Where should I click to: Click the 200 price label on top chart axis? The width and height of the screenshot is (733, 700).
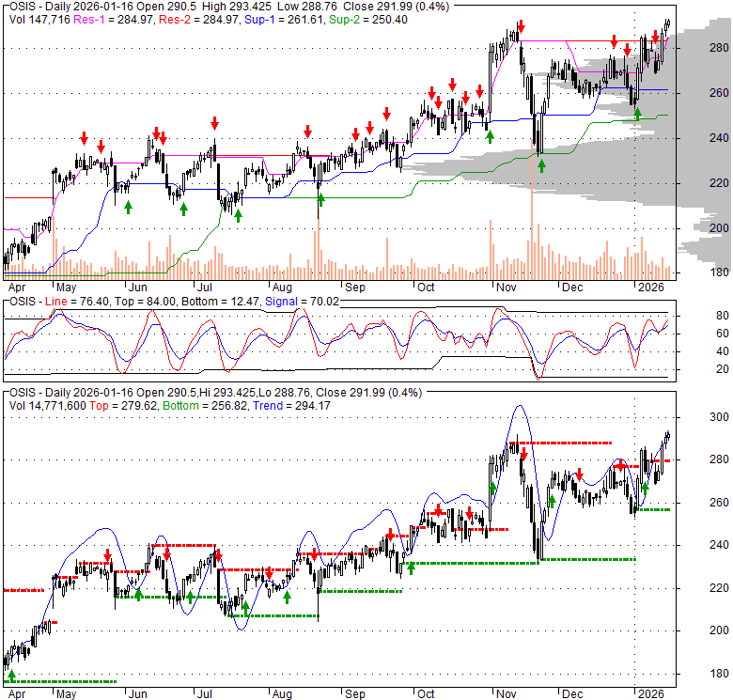point(719,228)
